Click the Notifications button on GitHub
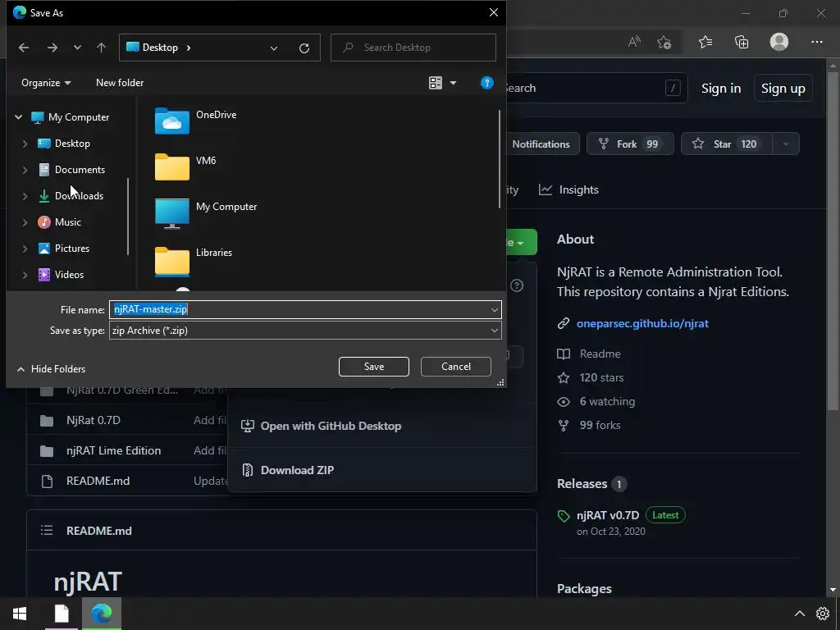The height and width of the screenshot is (630, 840). [x=541, y=144]
